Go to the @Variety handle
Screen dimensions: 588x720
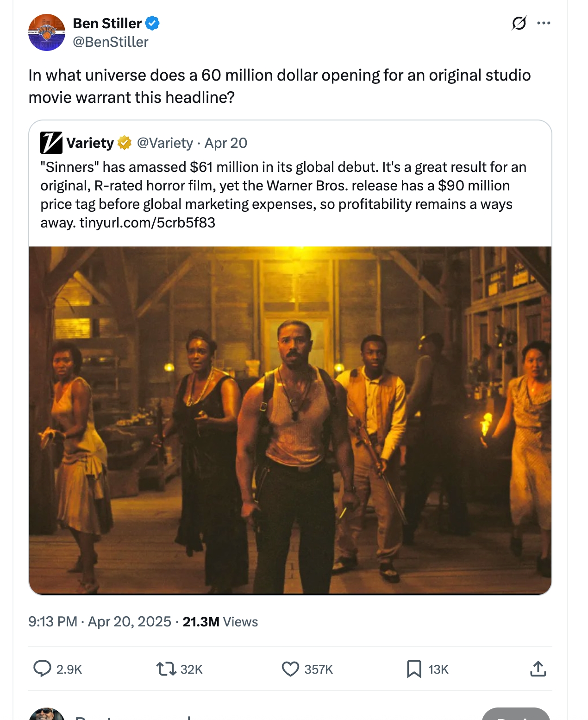pyautogui.click(x=165, y=143)
